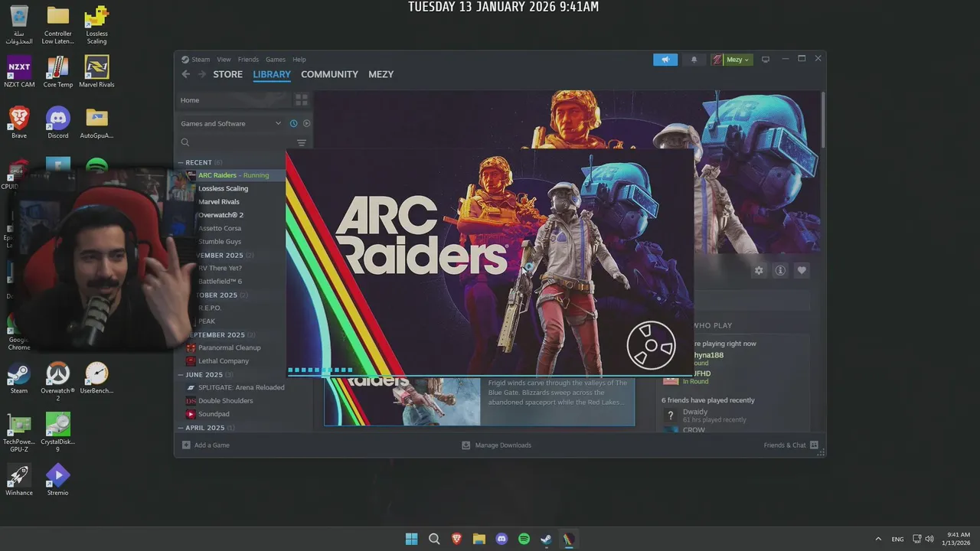Image resolution: width=980 pixels, height=551 pixels.
Task: Open Marvel Rivals desktop shortcut
Action: point(96,71)
